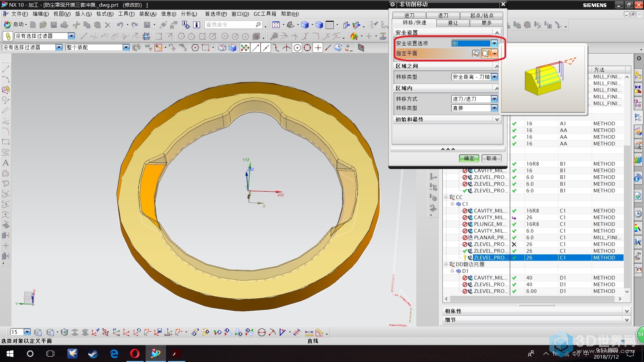Open the 安全距离 - 刀轴 transfer type dropdown
The height and width of the screenshot is (362, 644).
point(474,77)
